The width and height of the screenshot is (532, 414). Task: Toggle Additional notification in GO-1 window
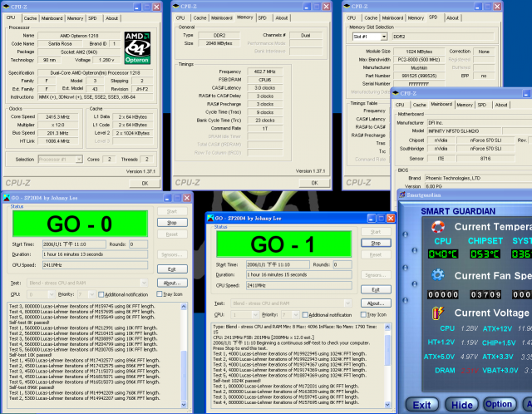pyautogui.click(x=305, y=315)
